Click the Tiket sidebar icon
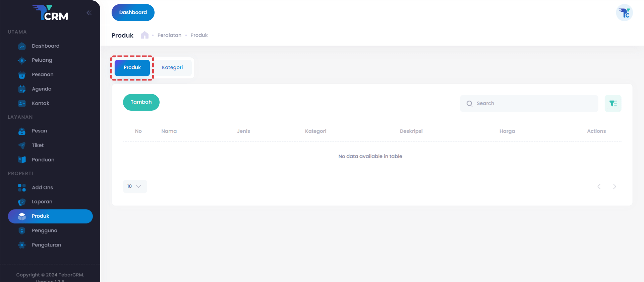 click(22, 146)
